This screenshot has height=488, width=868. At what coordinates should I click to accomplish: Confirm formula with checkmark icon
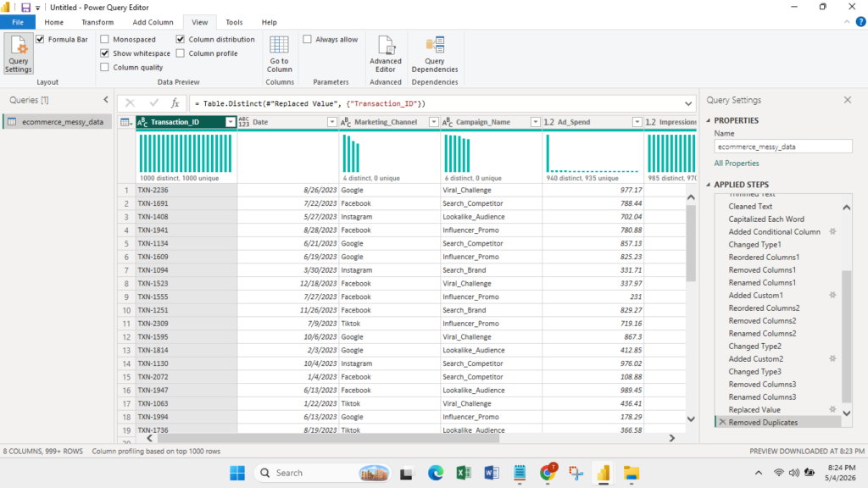pyautogui.click(x=153, y=103)
